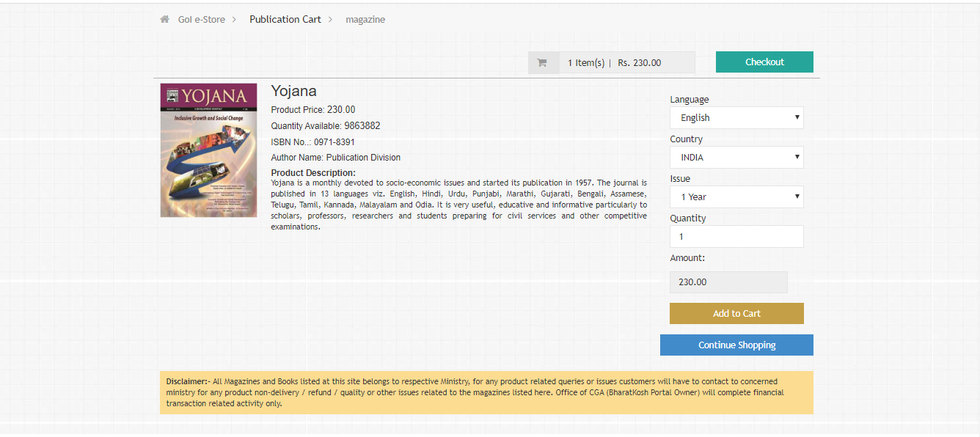Click the Continue Shopping button

pyautogui.click(x=736, y=345)
